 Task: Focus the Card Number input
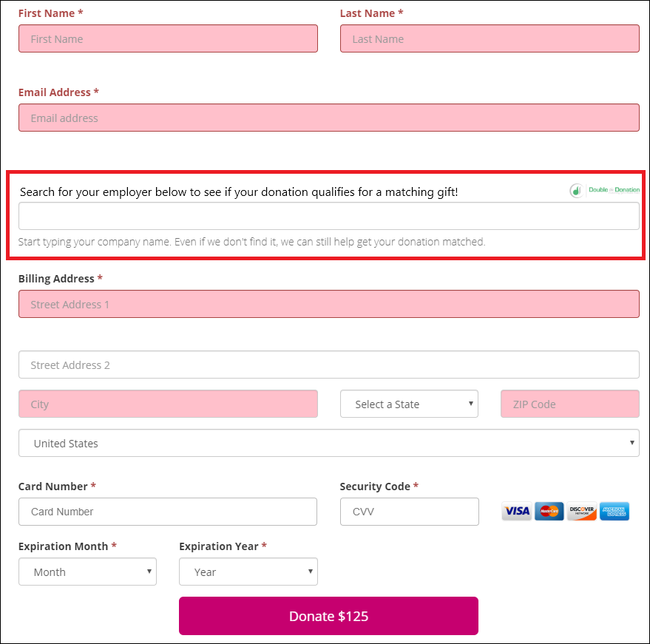click(168, 512)
